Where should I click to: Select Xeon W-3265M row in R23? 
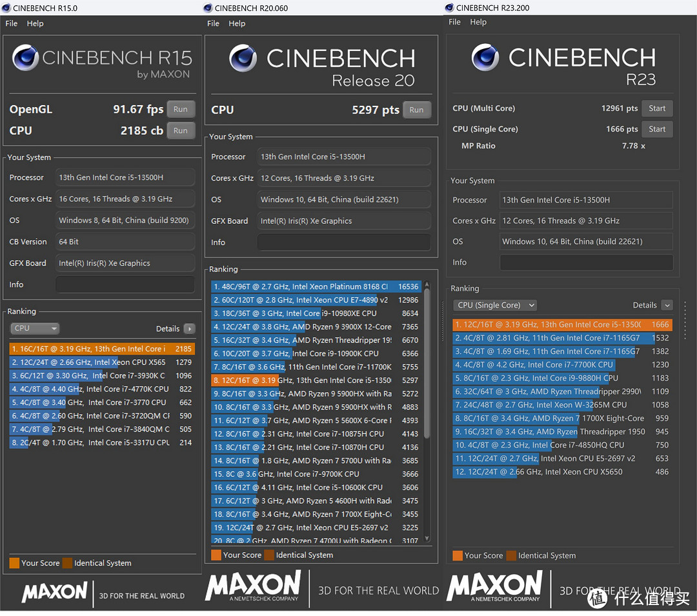[x=562, y=405]
